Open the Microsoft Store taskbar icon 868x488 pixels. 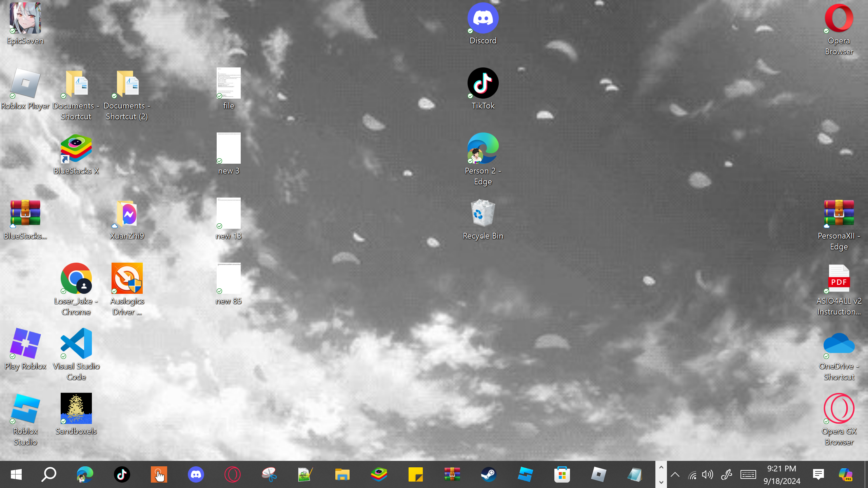562,474
